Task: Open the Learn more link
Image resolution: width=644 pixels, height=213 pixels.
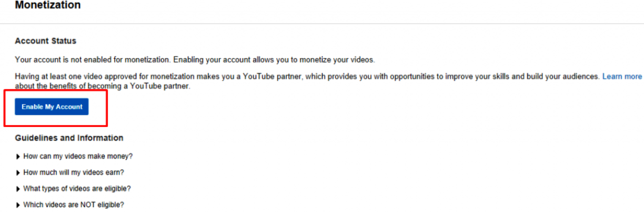Action: point(622,76)
